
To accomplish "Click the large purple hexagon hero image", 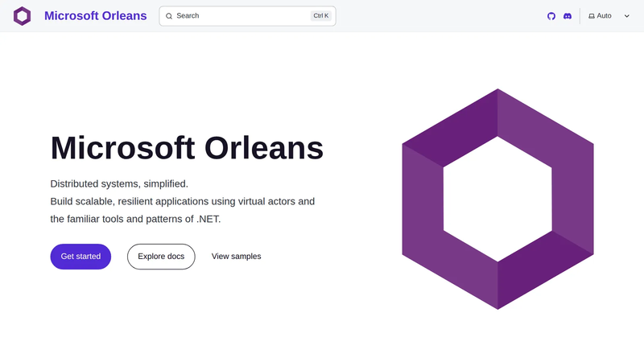I will click(x=497, y=199).
